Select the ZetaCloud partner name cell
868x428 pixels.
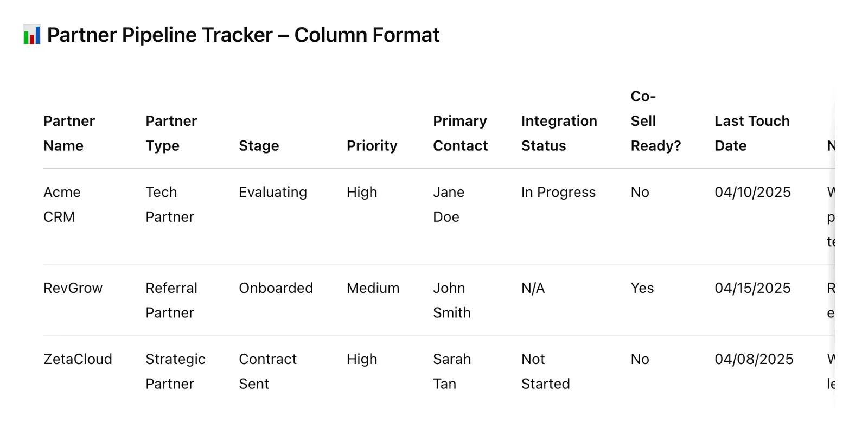click(x=78, y=359)
